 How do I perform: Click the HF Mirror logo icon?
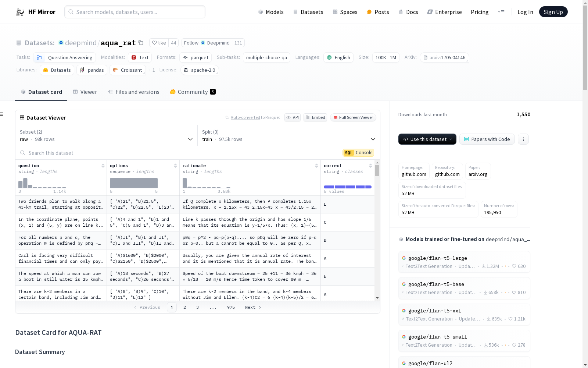(20, 12)
